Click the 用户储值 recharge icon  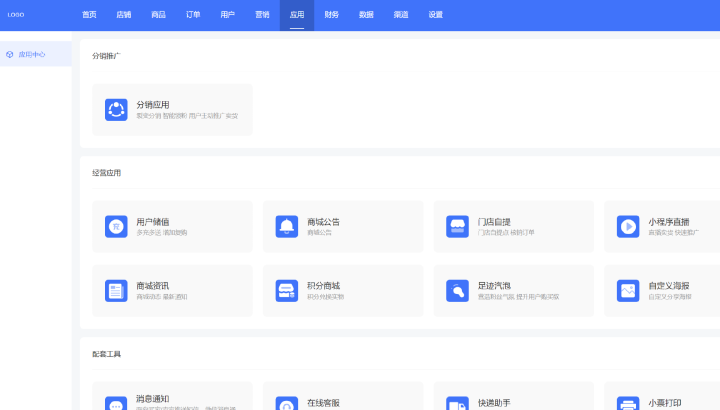pos(116,226)
